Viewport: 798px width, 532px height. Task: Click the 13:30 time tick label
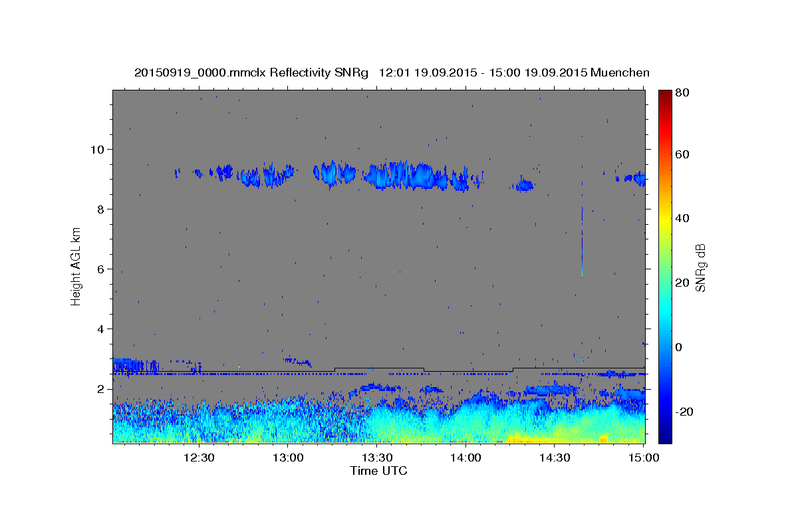coord(376,458)
